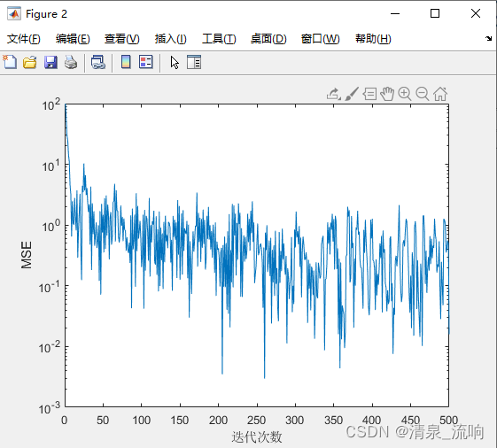This screenshot has width=497, height=448.
Task: Click the x-axis tick label 400
Action: point(372,421)
